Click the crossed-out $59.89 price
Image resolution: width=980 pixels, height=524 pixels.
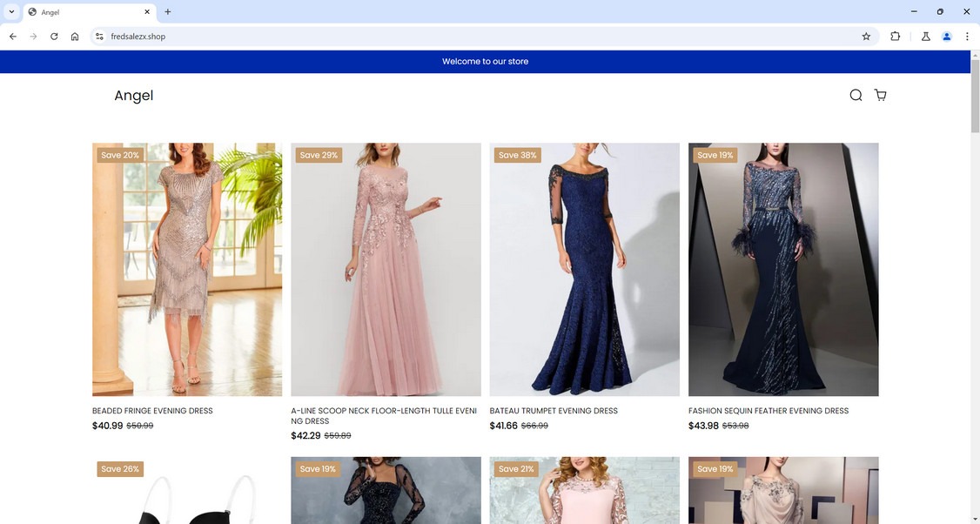point(338,436)
